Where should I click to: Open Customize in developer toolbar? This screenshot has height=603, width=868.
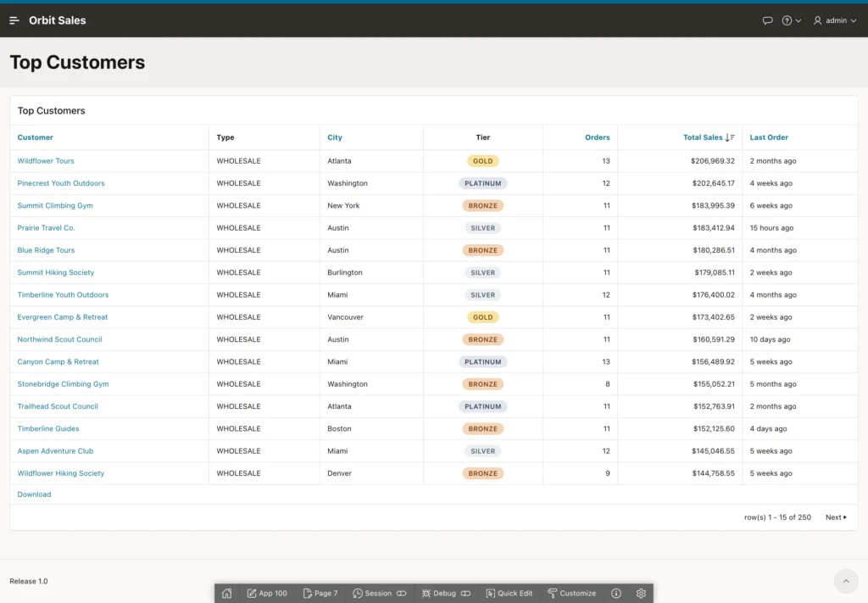tap(572, 593)
